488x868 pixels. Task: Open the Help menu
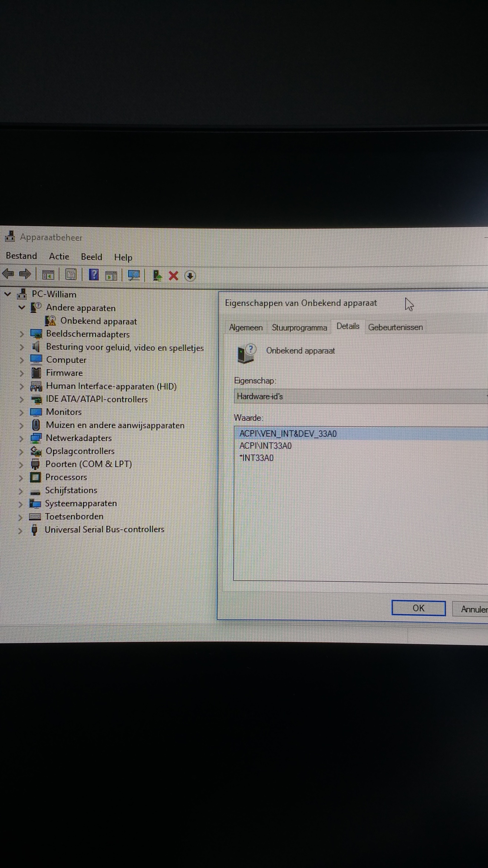point(123,257)
